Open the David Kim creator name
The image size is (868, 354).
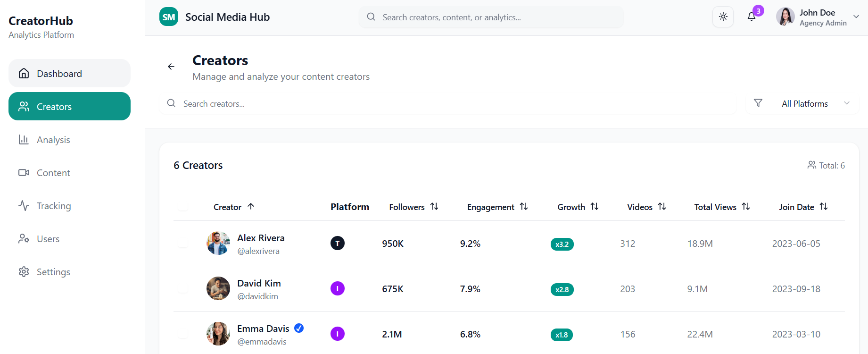259,283
